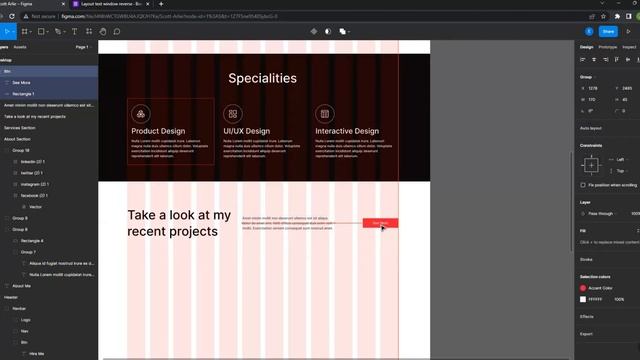Image resolution: width=640 pixels, height=360 pixels.
Task: Select the Hand tool
Action: coord(103,31)
